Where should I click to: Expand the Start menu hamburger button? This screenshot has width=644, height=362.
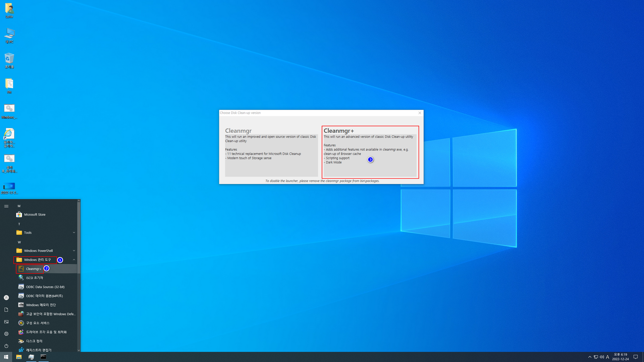(x=6, y=206)
